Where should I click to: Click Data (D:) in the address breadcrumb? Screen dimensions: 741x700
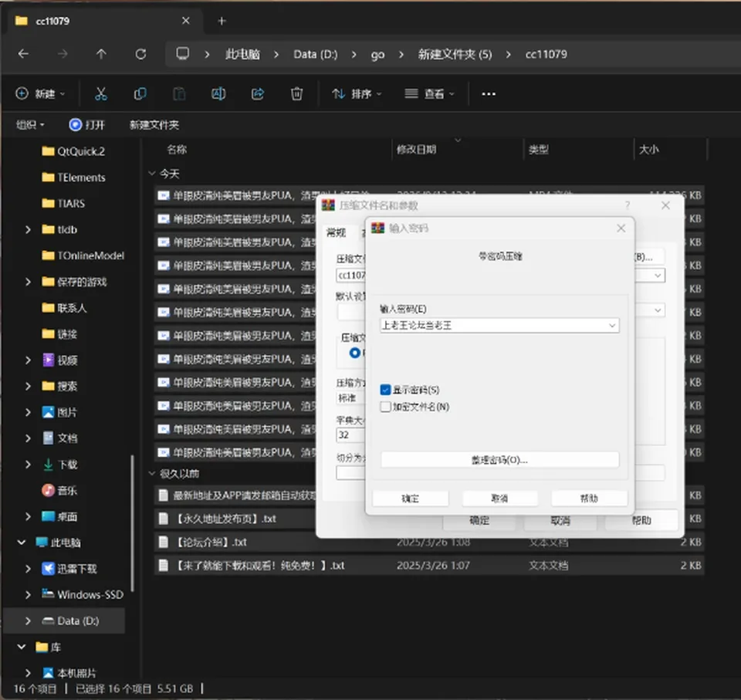315,54
